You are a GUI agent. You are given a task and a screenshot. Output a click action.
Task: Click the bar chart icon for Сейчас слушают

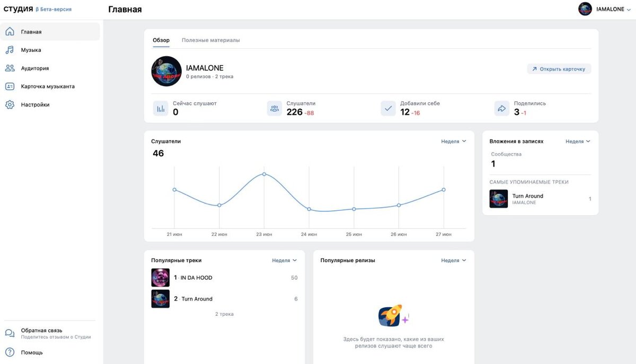161,109
